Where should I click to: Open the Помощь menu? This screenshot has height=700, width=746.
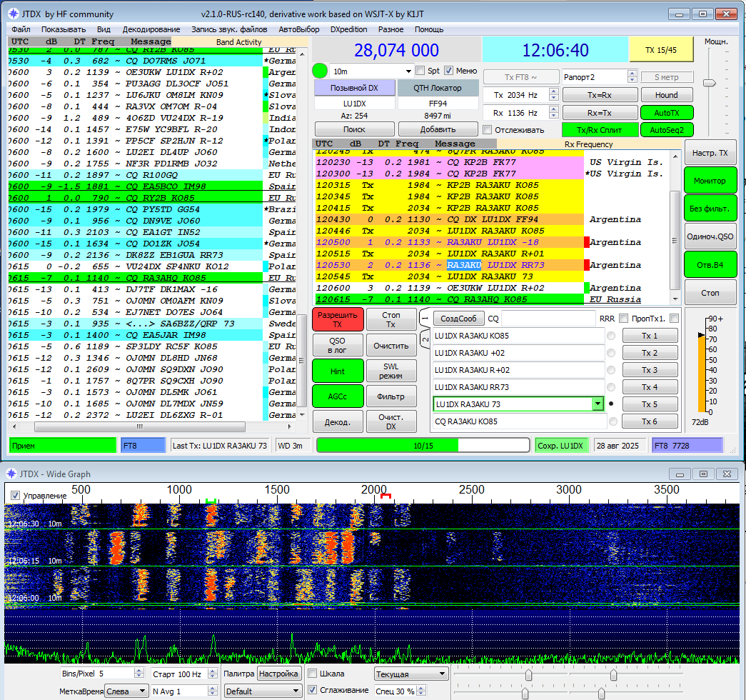[x=428, y=29]
